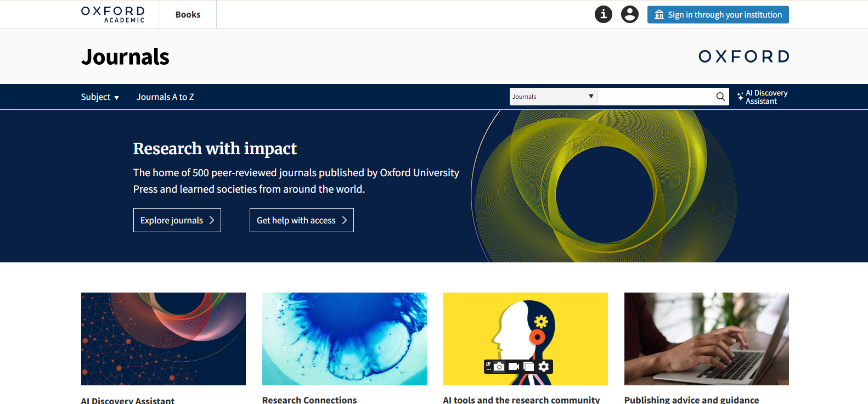Click the Get help with access button
The image size is (868, 404).
(301, 220)
